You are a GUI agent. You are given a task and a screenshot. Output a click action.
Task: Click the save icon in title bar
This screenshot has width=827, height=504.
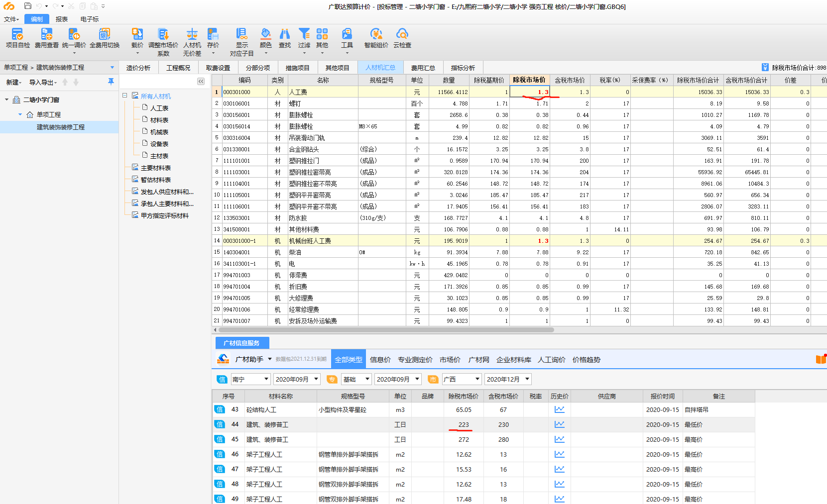tap(28, 6)
